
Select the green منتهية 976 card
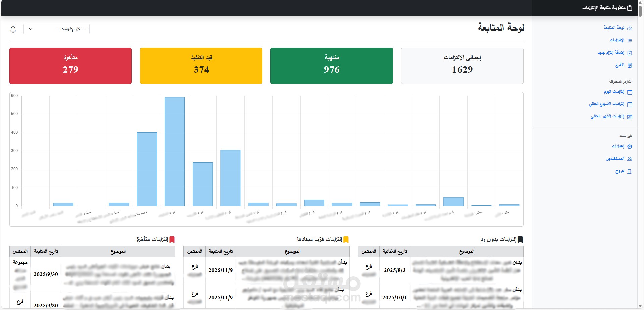[x=332, y=66]
